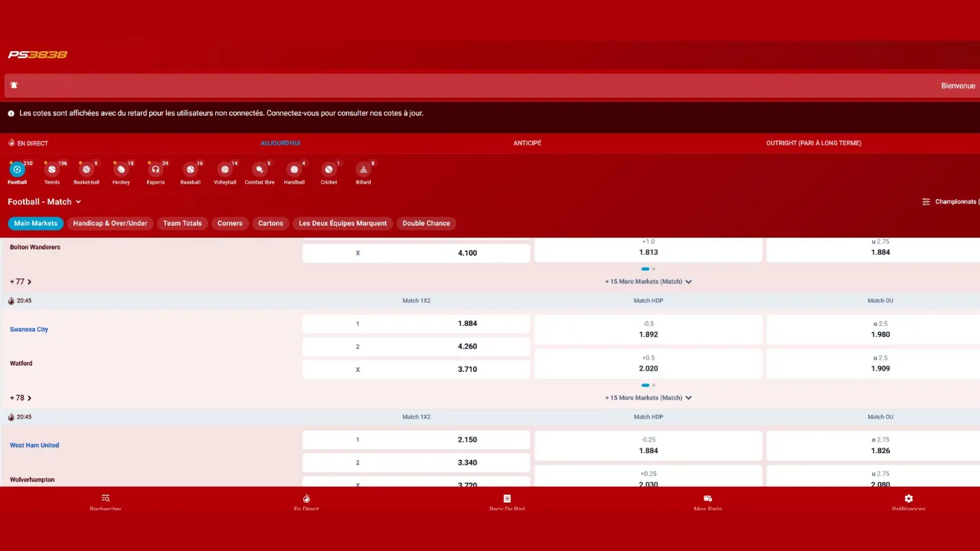Click the notification bell icon
This screenshot has height=551, width=980.
[x=14, y=85]
